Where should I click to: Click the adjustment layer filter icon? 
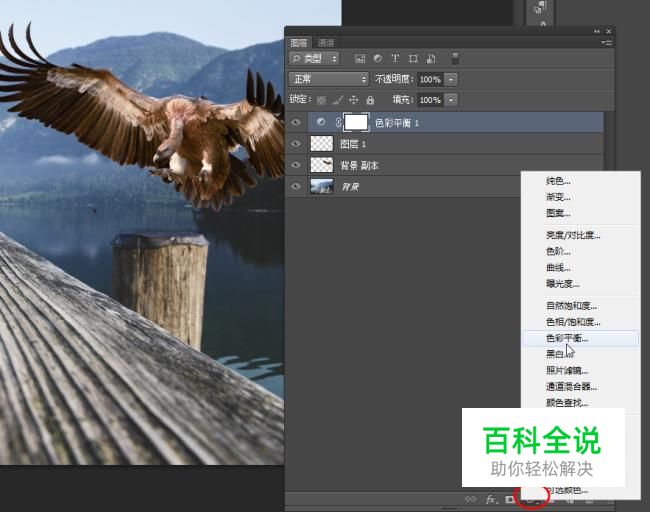coord(378,58)
